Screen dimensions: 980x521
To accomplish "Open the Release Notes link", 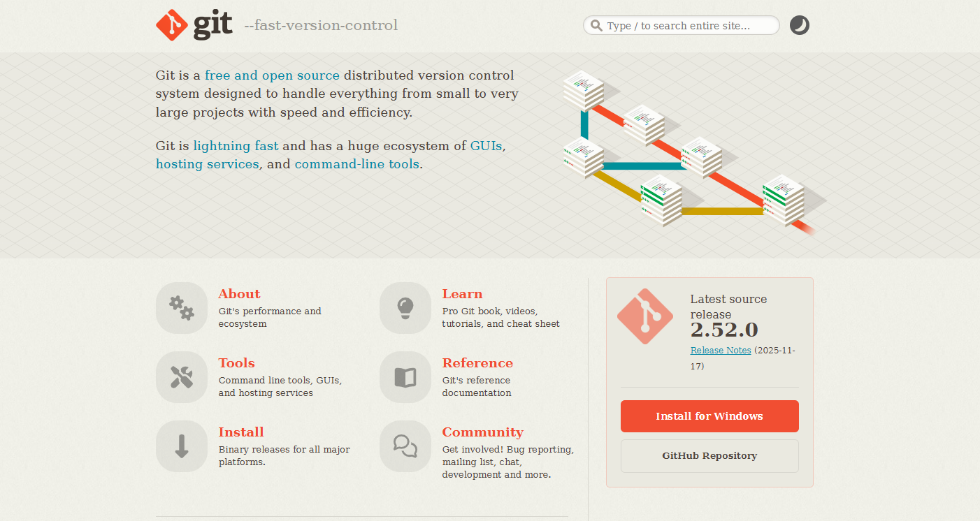I will pyautogui.click(x=721, y=351).
